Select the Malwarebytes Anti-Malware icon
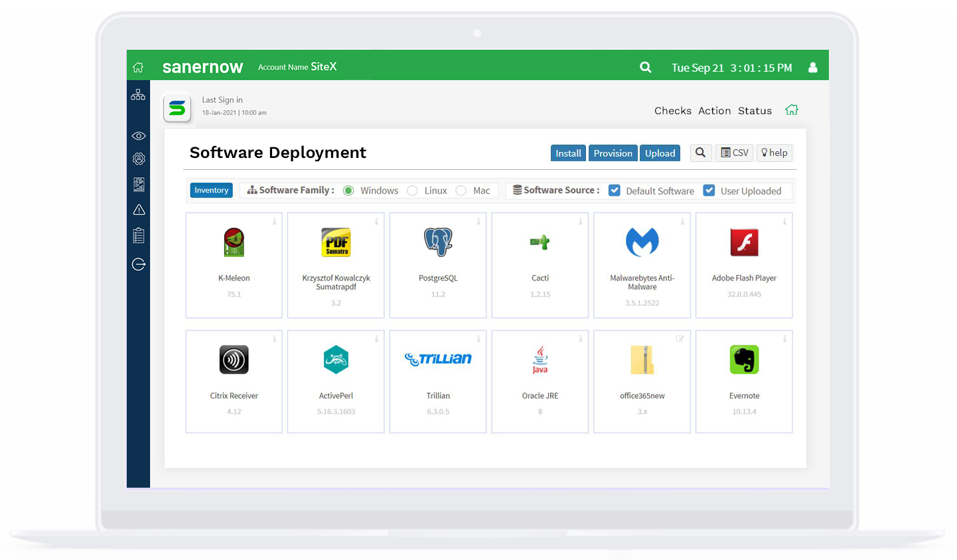The width and height of the screenshot is (957, 560). click(642, 242)
